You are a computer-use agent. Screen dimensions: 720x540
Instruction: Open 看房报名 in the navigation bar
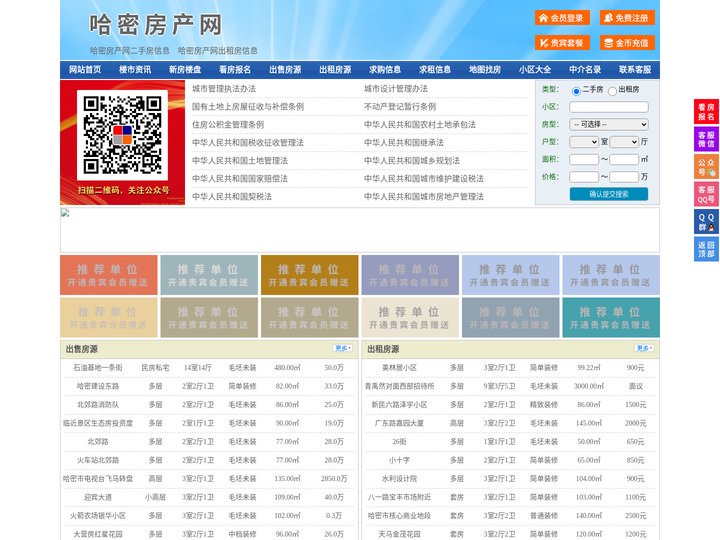tap(235, 69)
